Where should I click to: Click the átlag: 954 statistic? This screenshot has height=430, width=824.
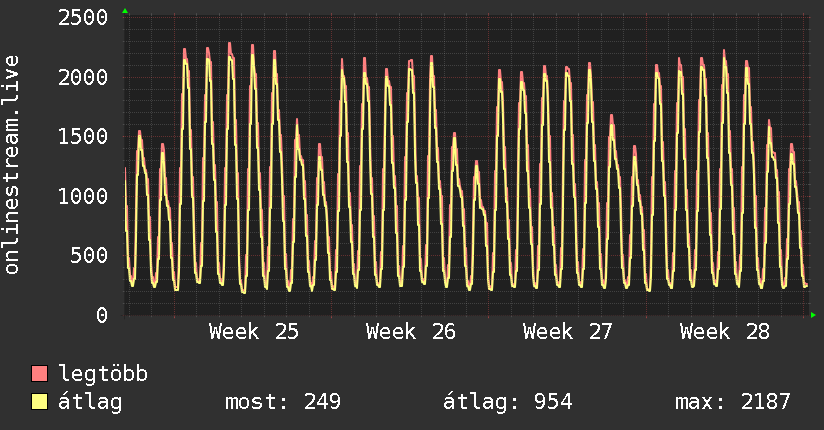[508, 402]
